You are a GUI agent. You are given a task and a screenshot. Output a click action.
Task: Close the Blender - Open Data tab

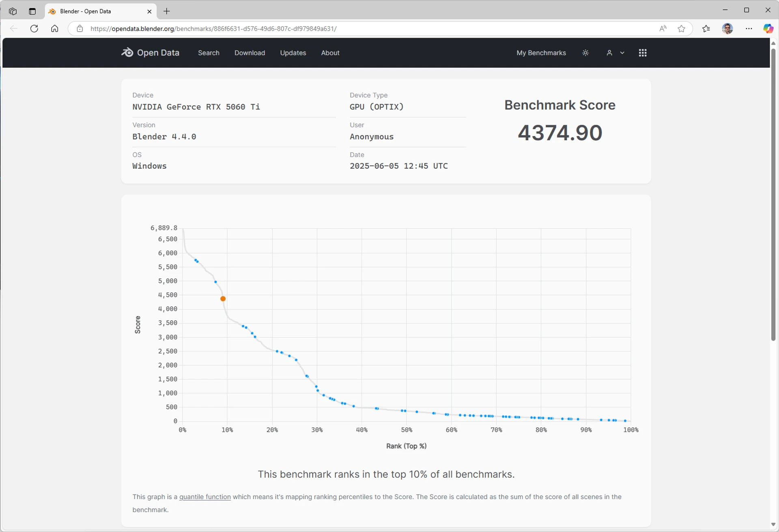149,11
